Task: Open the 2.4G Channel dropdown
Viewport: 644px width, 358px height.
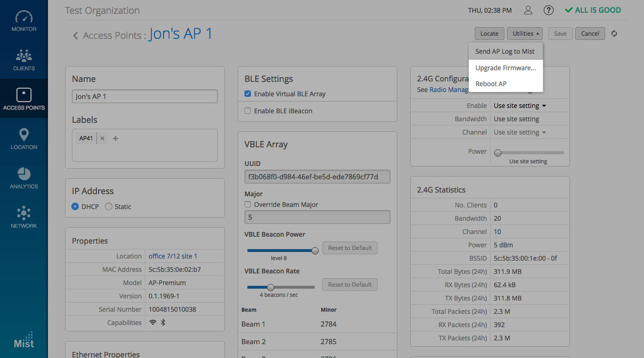Action: coord(519,132)
